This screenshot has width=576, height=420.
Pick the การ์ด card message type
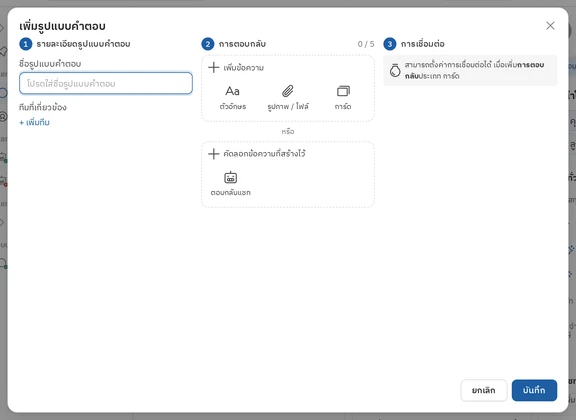(343, 97)
